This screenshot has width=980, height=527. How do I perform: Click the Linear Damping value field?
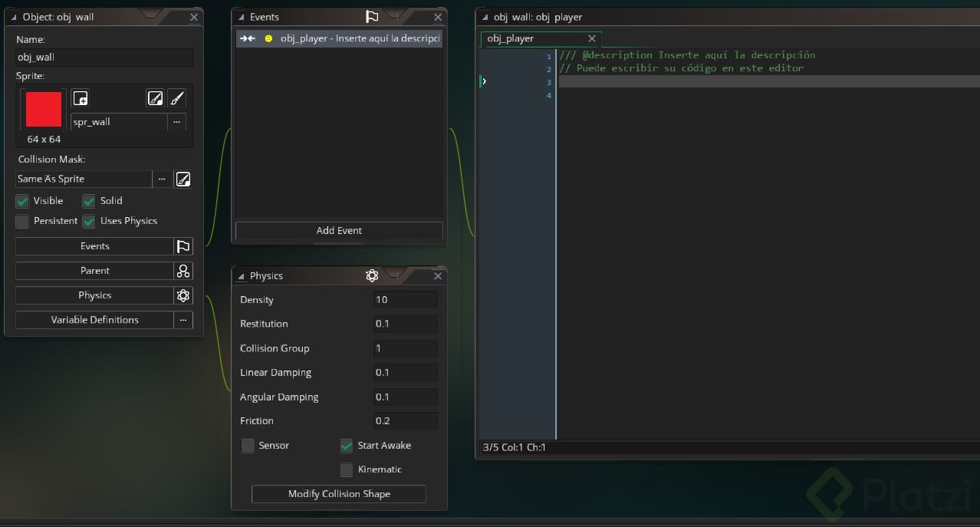coord(405,373)
